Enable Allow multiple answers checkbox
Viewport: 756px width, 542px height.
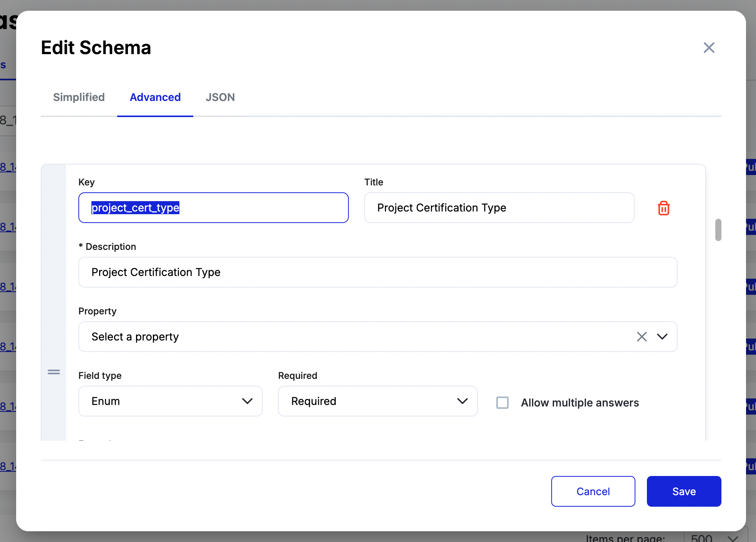502,403
